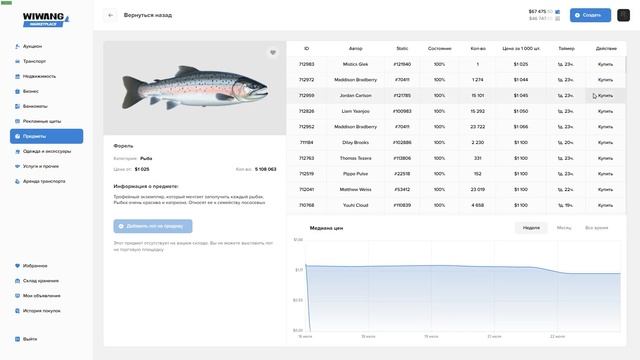Open the Бизнес section
Screen dimensions: 640x360
[x=31, y=91]
